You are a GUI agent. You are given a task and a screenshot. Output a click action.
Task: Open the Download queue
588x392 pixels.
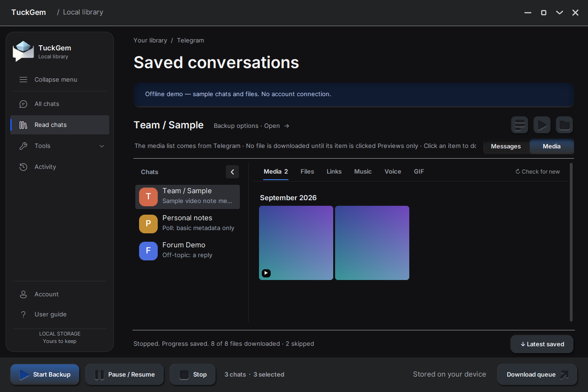(x=537, y=375)
